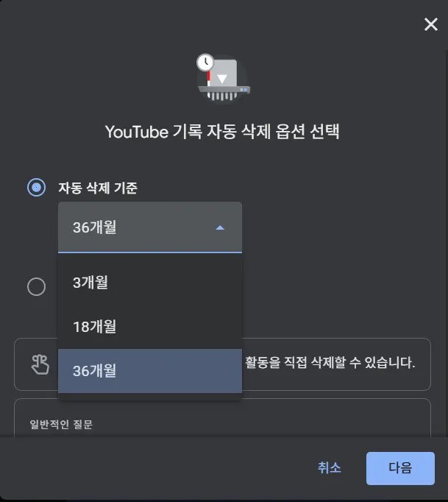This screenshot has width=448, height=502.
Task: Click the hand tap icon in info card
Action: click(40, 364)
